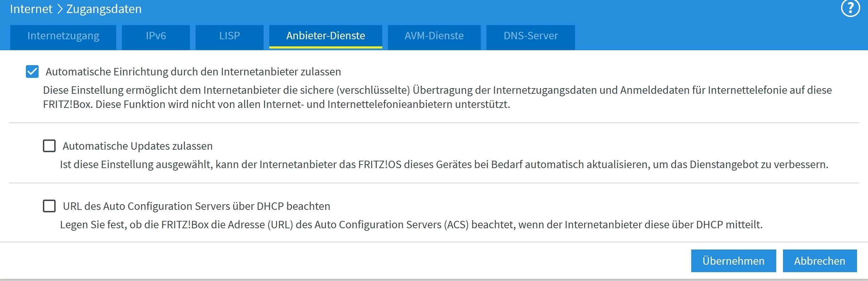Enable the Automatische Updates zulassen checkbox

coord(49,146)
